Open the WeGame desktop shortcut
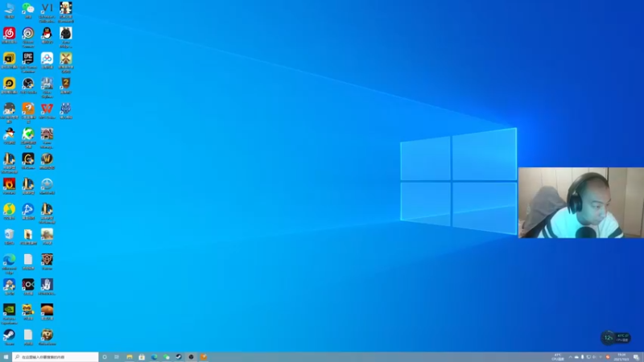644x362 pixels. tap(28, 160)
